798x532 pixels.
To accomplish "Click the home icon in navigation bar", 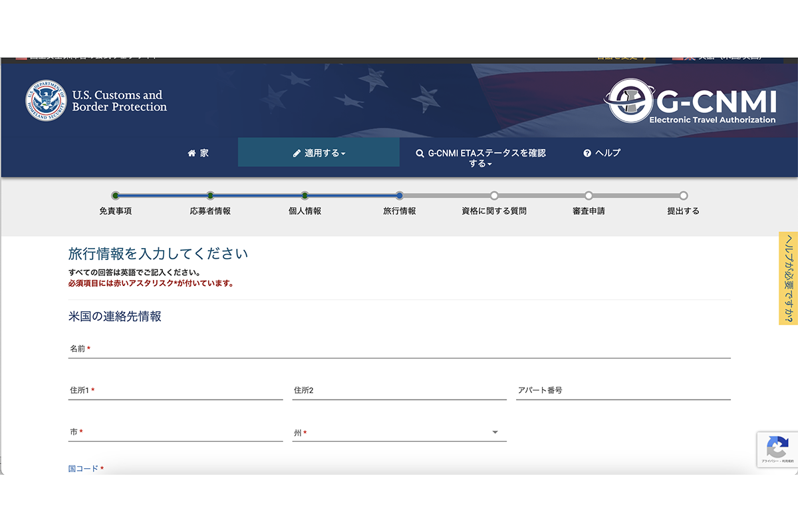I will pos(192,153).
